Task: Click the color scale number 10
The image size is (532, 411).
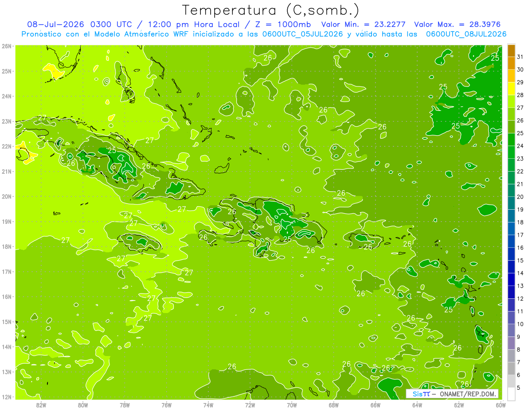Action: click(520, 324)
